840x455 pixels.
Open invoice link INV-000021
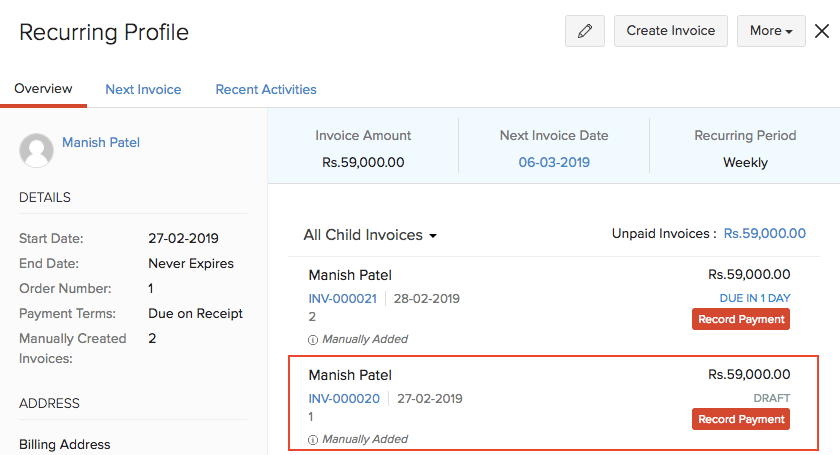tap(342, 298)
